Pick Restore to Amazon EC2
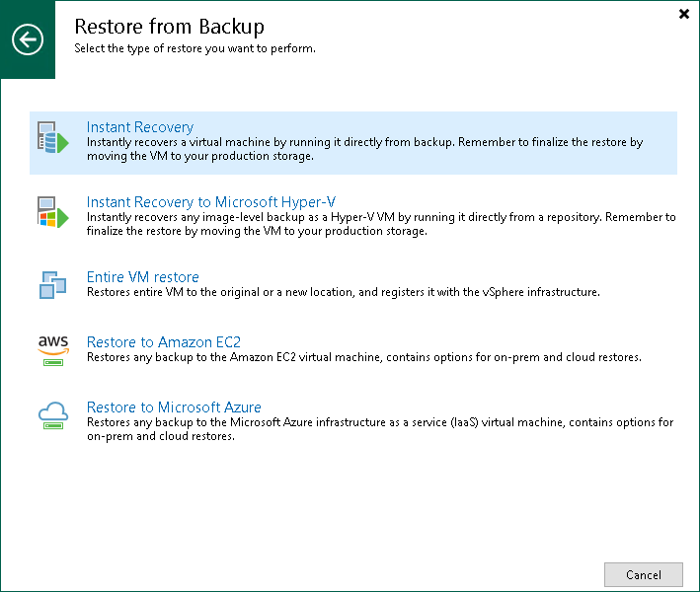 pos(163,342)
